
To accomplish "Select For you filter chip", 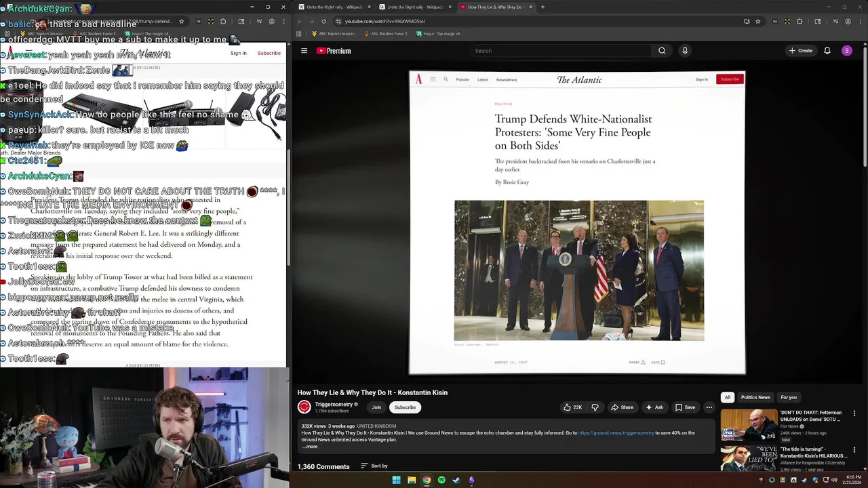I will [789, 397].
